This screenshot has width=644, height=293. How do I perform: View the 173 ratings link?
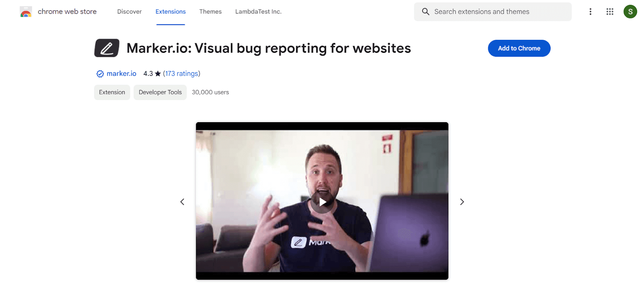click(182, 74)
